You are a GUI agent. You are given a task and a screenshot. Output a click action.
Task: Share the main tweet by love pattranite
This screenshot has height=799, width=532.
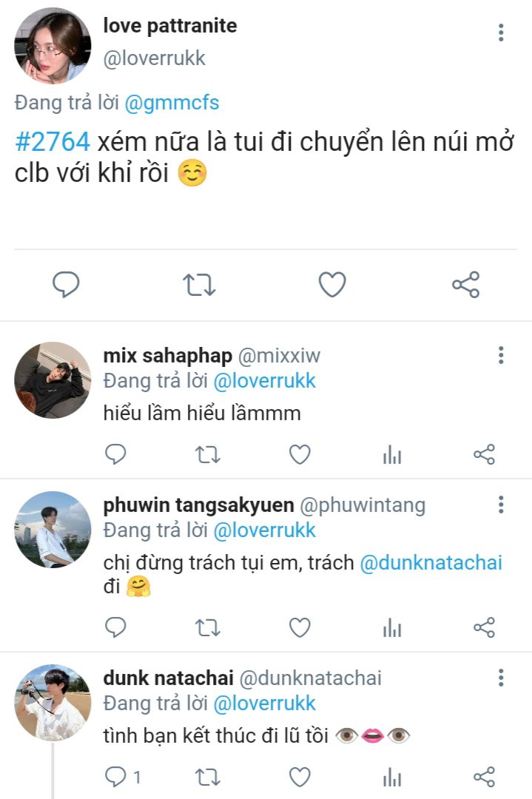coord(465,285)
